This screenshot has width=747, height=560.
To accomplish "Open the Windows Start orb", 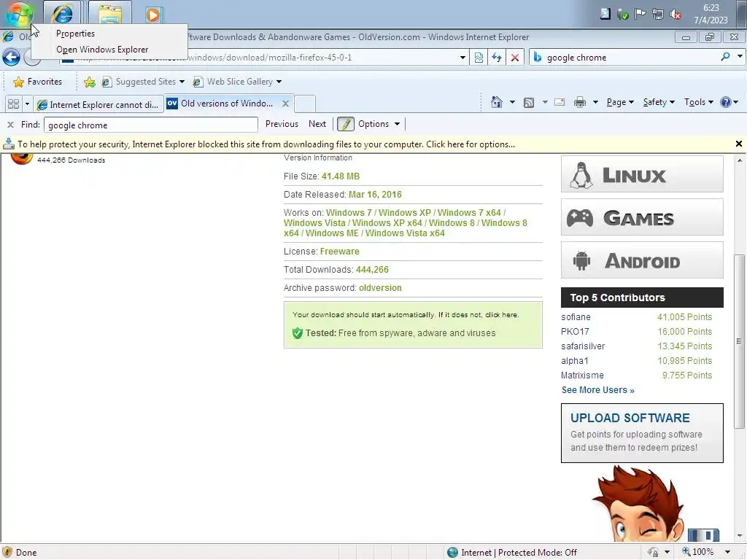I will 19,13.
